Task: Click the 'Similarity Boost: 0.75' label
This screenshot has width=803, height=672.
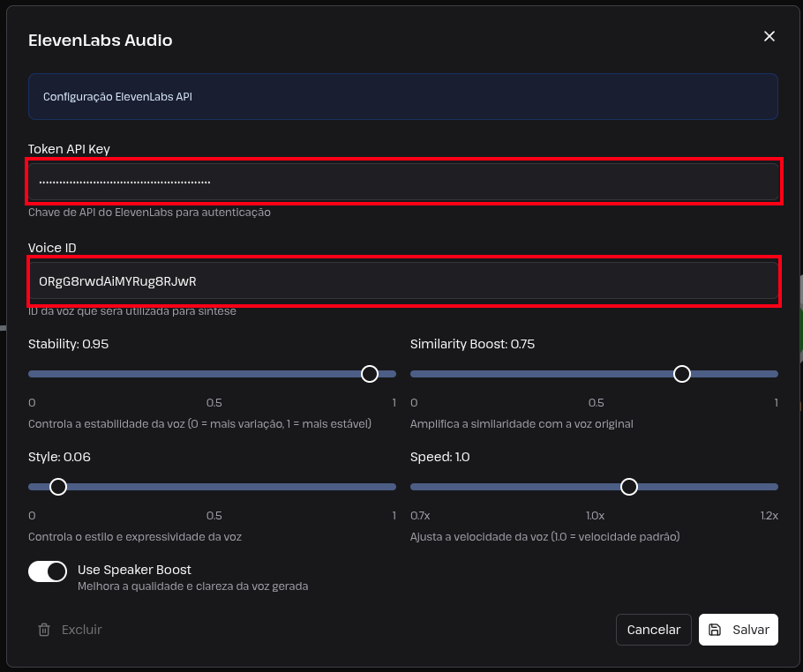Action: pos(472,344)
